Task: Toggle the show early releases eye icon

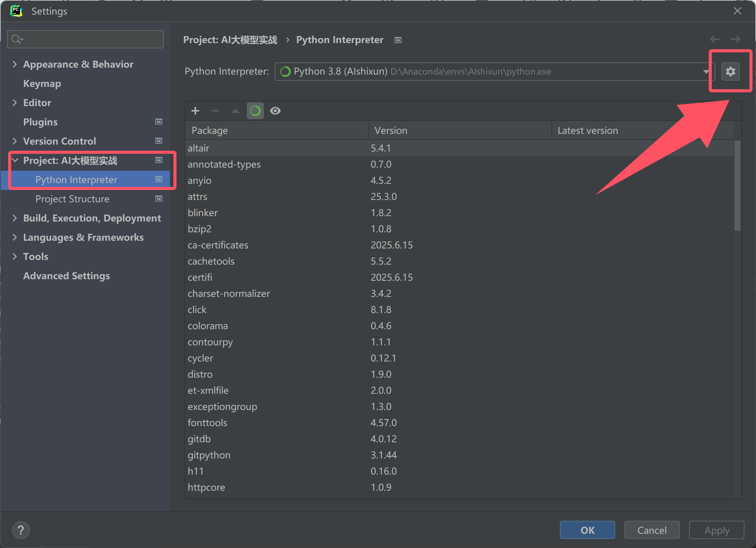Action: click(275, 111)
